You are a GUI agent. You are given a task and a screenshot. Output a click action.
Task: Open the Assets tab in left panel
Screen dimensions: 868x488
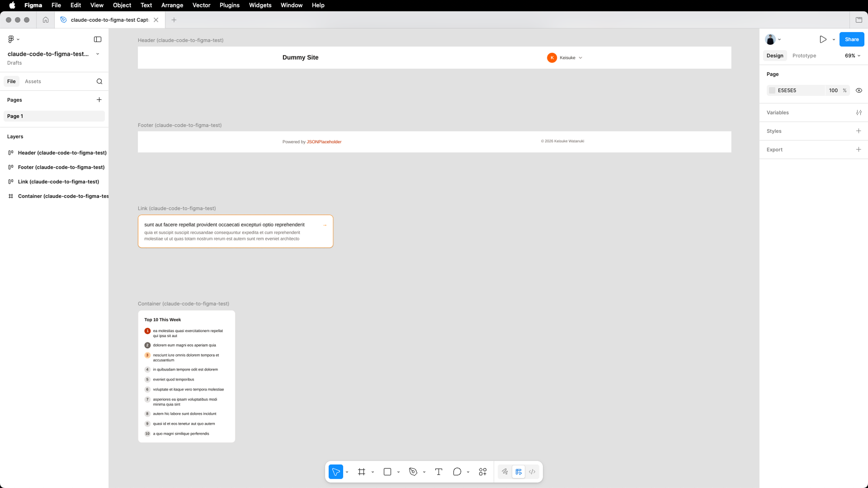pyautogui.click(x=33, y=81)
